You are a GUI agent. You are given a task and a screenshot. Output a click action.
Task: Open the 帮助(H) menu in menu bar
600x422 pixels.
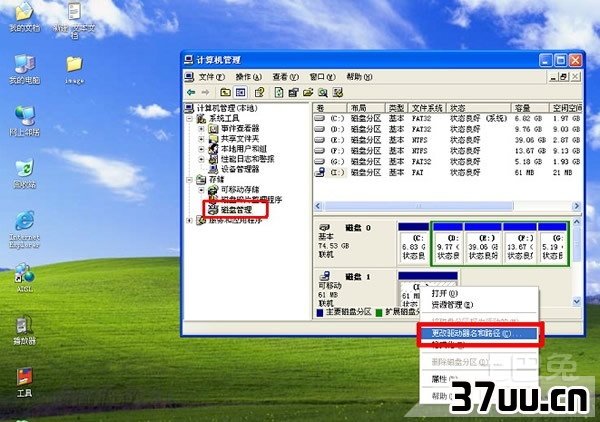click(359, 77)
